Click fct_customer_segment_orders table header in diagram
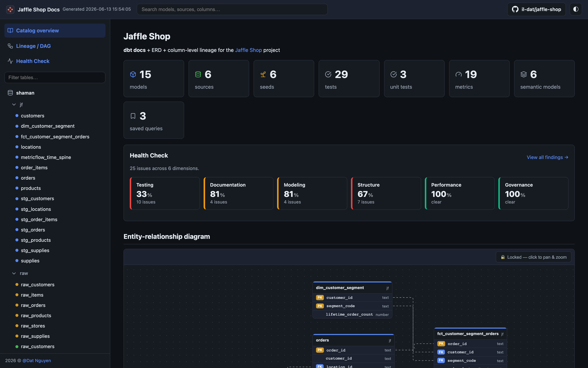The height and width of the screenshot is (368, 588). coord(470,334)
